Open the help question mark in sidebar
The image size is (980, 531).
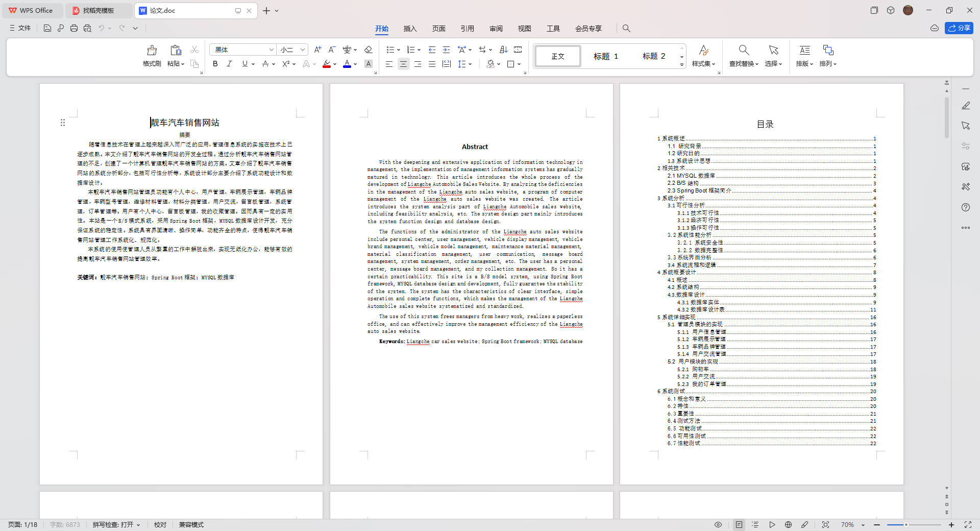click(966, 207)
